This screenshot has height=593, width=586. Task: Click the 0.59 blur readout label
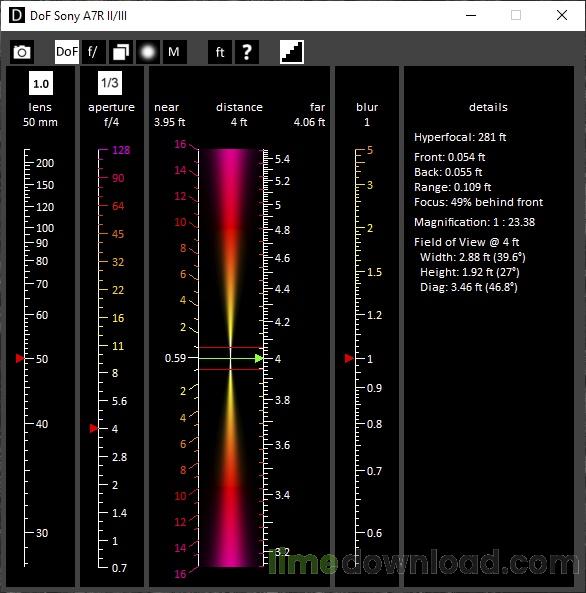pyautogui.click(x=176, y=358)
